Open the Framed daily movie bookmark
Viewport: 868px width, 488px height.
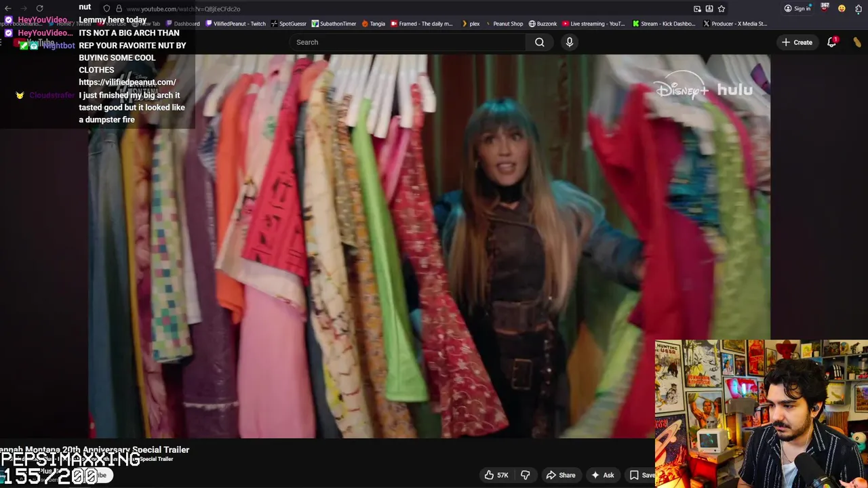[421, 24]
